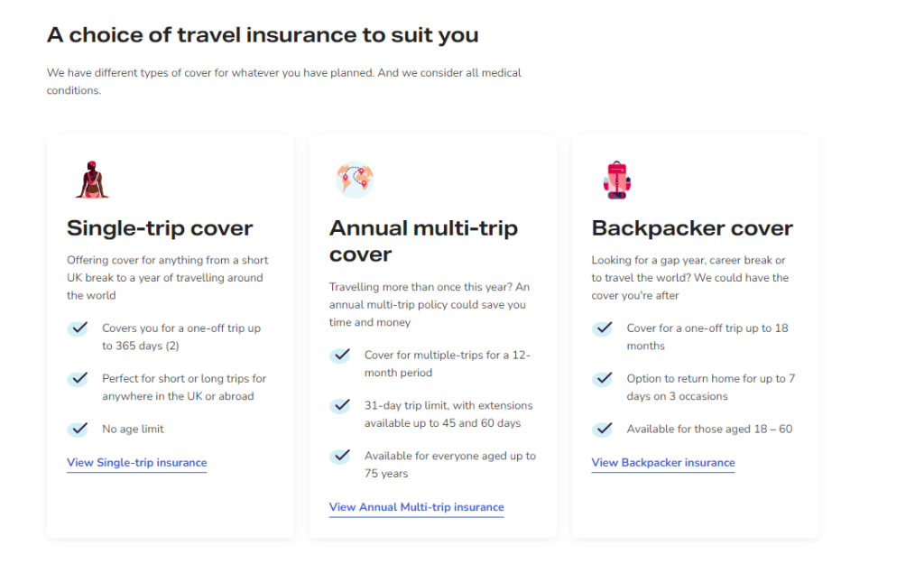The width and height of the screenshot is (924, 573).
Task: Follow the View Backpacker insurance link
Action: point(663,463)
